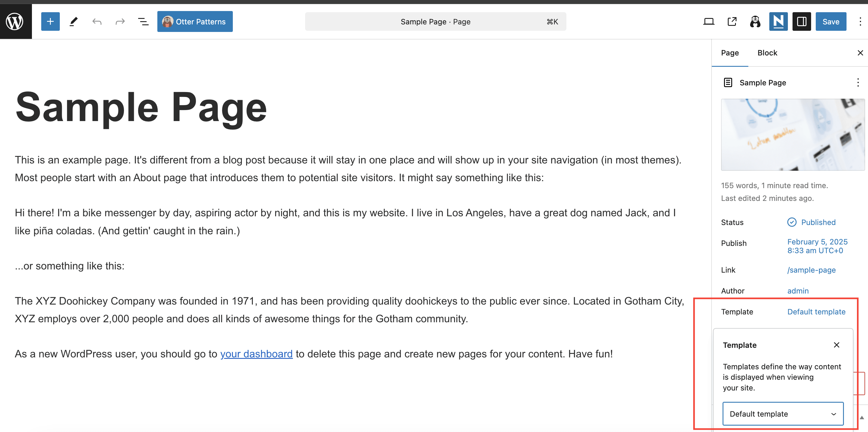The image size is (868, 432).
Task: Click the Redo arrow
Action: point(120,21)
